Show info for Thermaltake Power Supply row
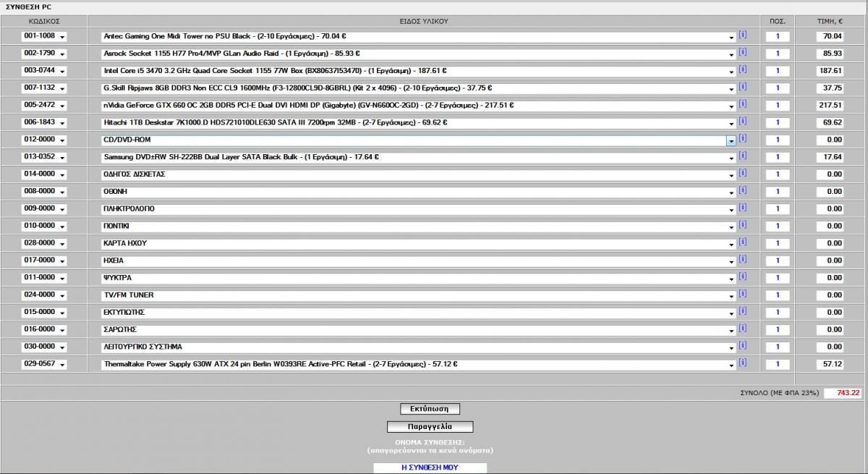This screenshot has height=474, width=868. coord(742,363)
